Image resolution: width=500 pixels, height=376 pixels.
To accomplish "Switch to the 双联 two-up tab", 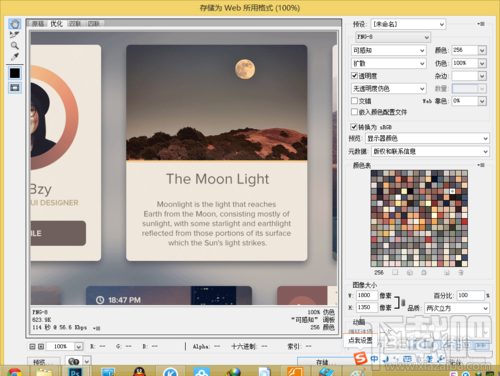I will (75, 24).
